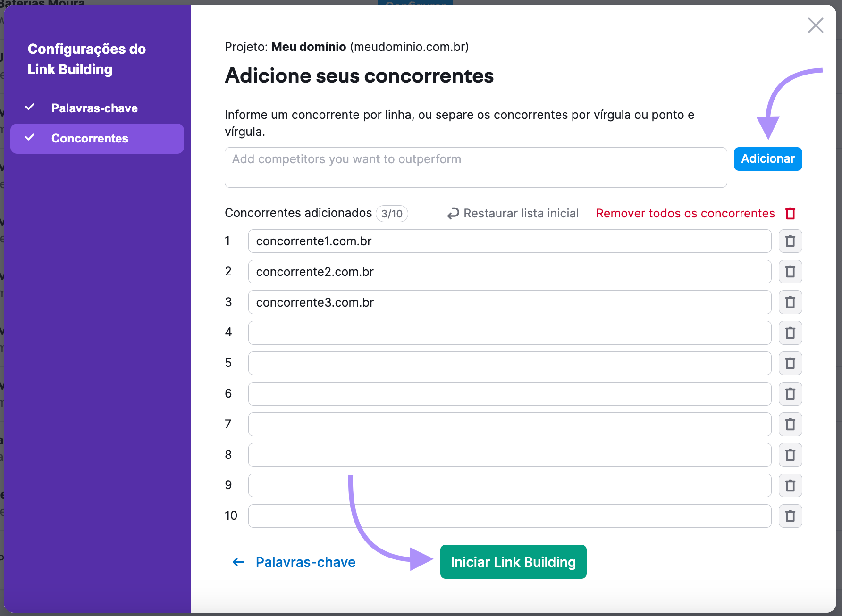Screen dimensions: 842x616
Task: Click trash icon for row 7
Action: click(790, 425)
